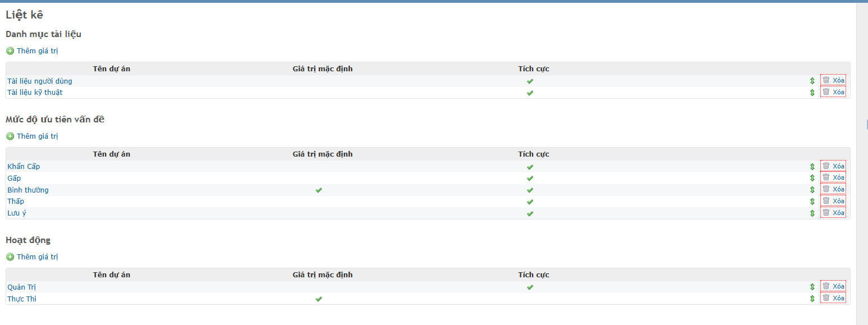Screen dimensions: 868x325
Task: Open the Khẩn Cấp priority entry
Action: point(24,167)
